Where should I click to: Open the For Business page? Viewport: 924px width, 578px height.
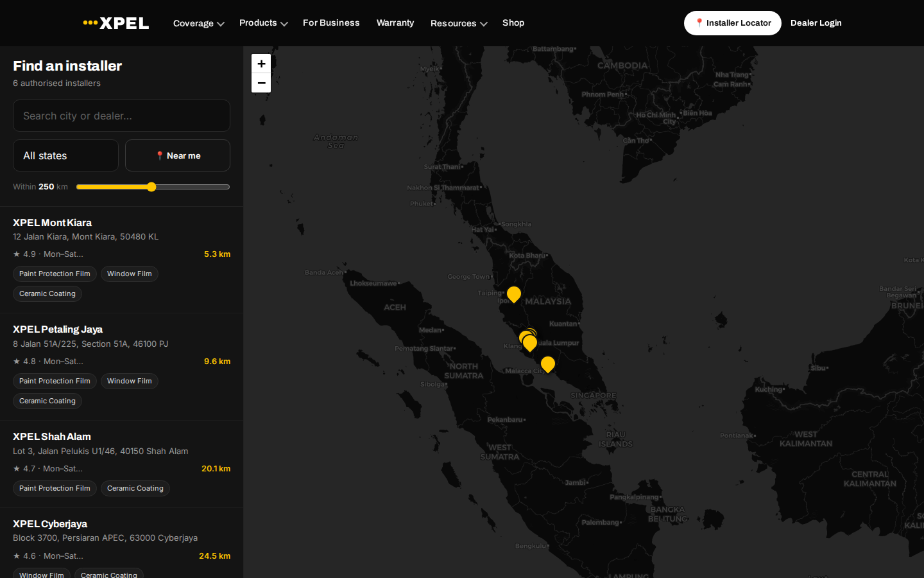point(331,22)
